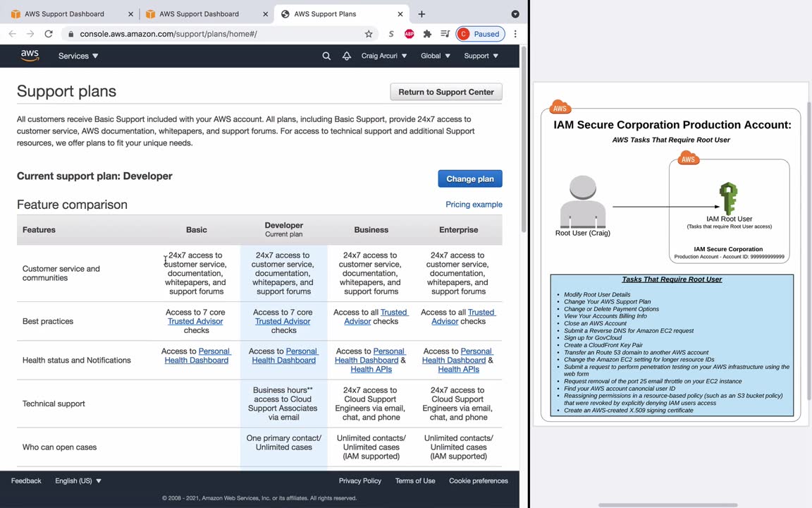Image resolution: width=812 pixels, height=508 pixels.
Task: Open the English (US) language dropdown
Action: 78,481
